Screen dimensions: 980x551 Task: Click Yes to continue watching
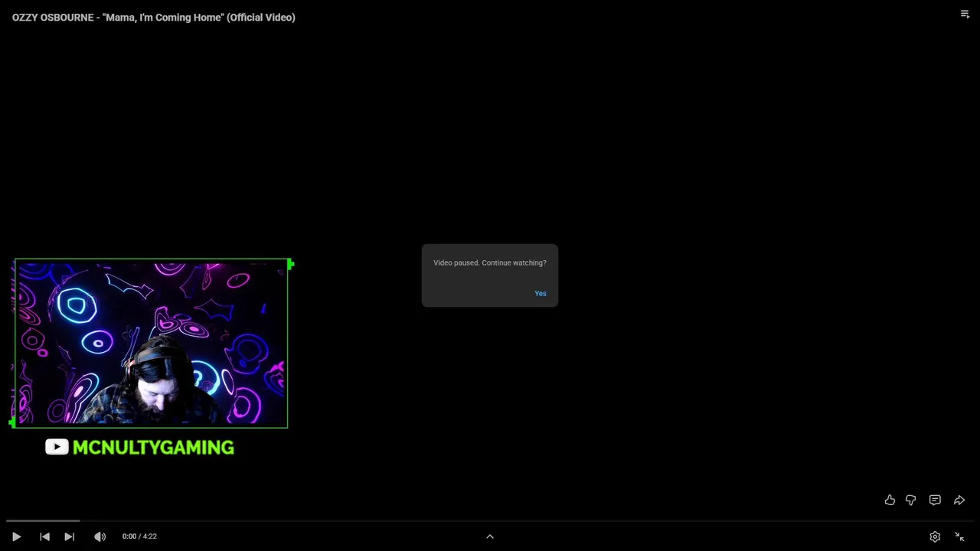(x=541, y=294)
